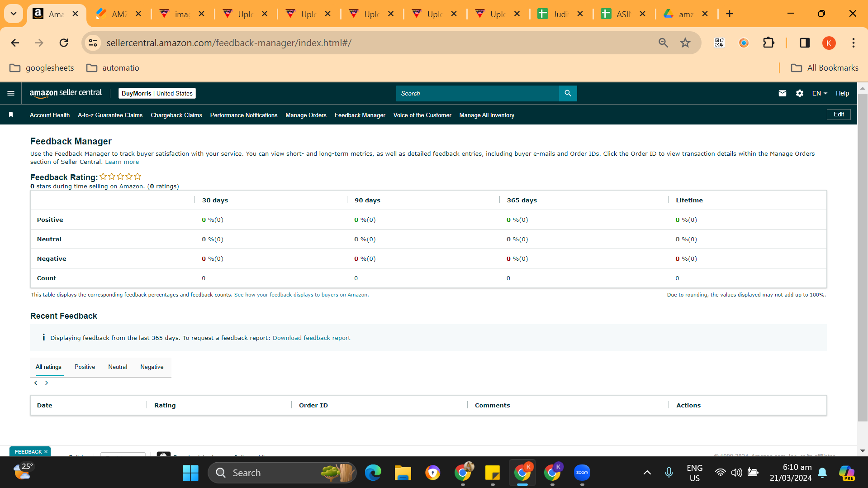Click the bookmark flag icon on favorites bar
This screenshot has width=868, height=488.
coord(11,115)
